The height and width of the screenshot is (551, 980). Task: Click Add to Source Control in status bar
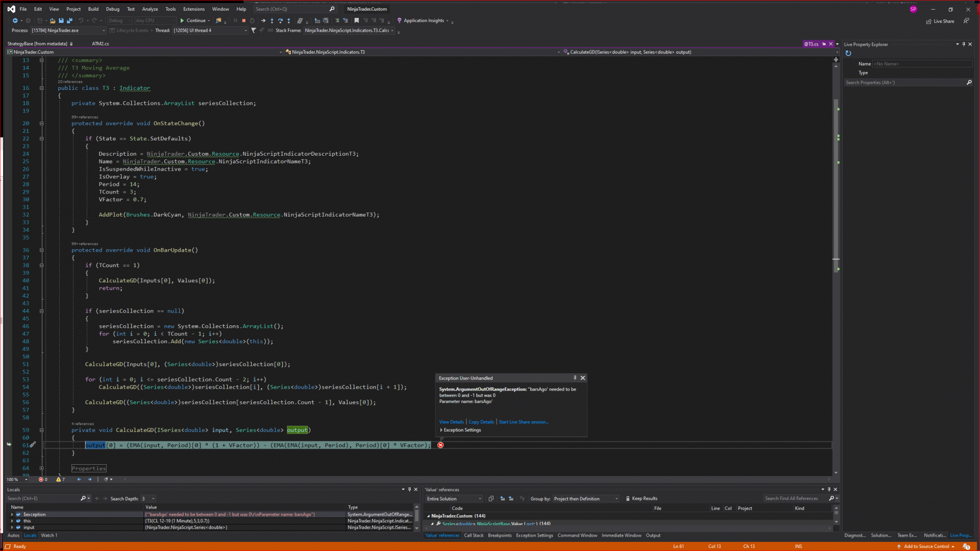[x=926, y=546]
